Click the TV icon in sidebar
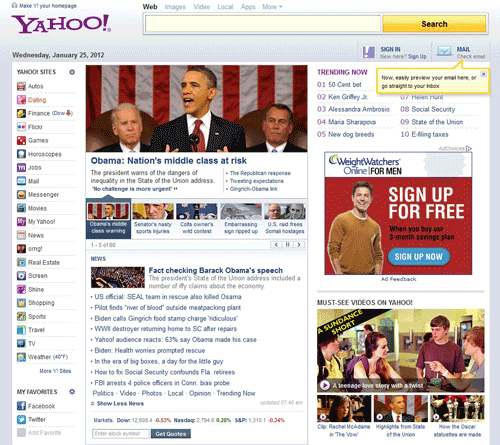Screen dimensions: 500x445 click(x=21, y=343)
